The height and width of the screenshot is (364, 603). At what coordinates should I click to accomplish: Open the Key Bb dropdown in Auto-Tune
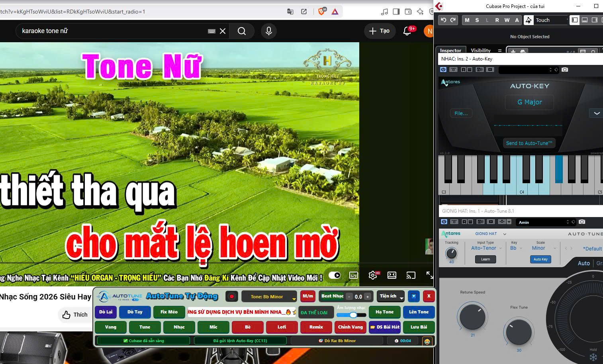516,248
